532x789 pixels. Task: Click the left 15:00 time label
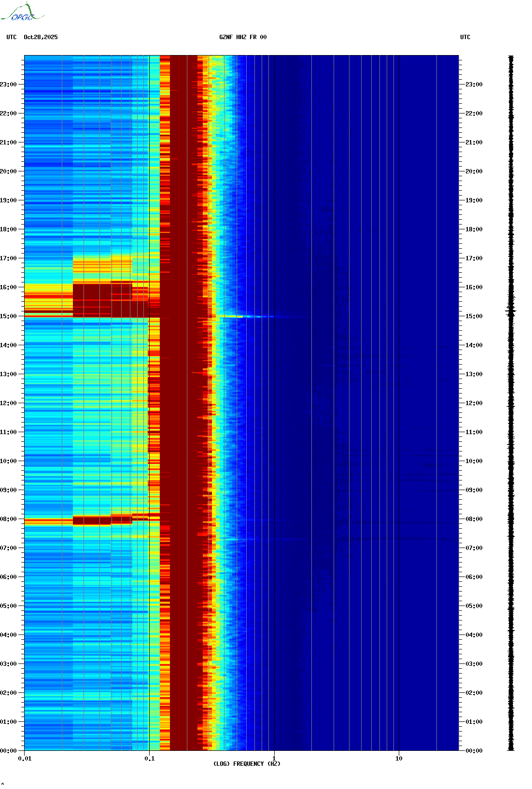8,316
